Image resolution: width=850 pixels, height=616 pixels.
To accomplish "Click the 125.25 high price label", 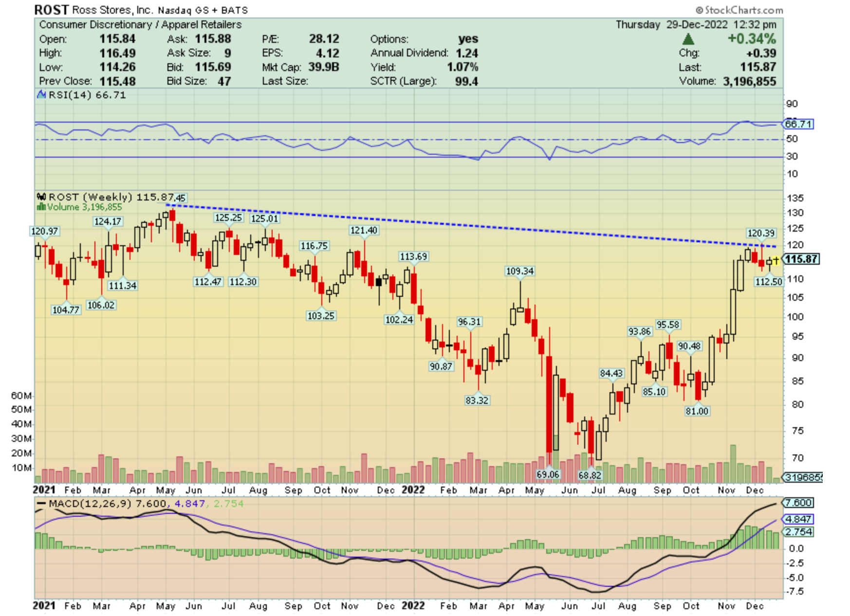I will pos(228,217).
